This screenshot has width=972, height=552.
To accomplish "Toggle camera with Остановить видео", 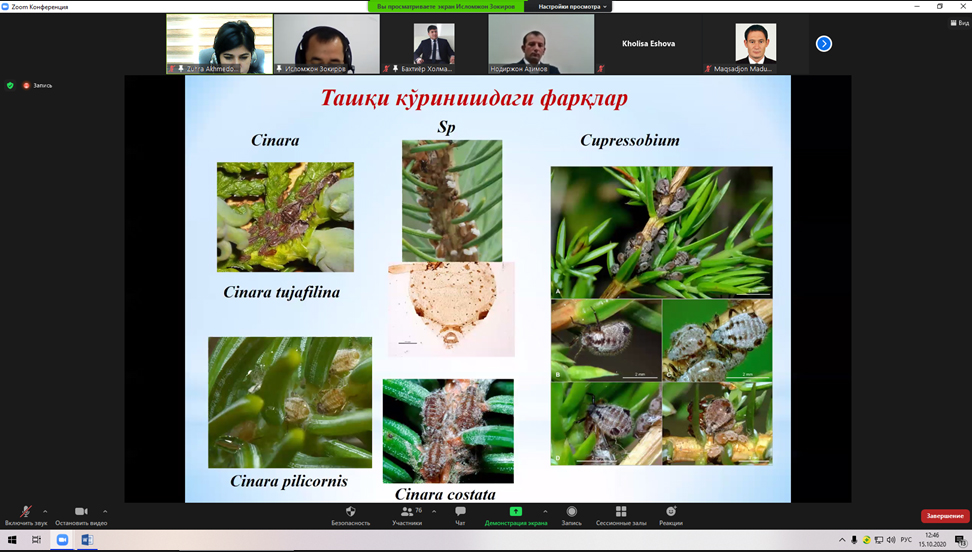I will [81, 512].
